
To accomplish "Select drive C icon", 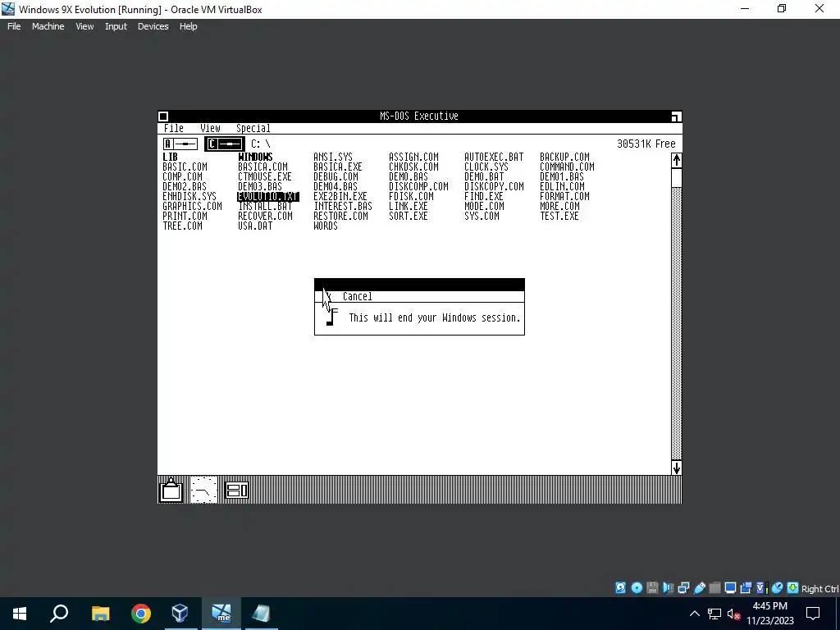I will click(225, 144).
